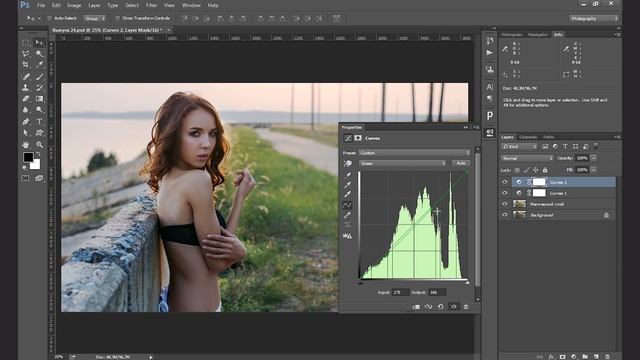This screenshot has height=360, width=640.
Task: Toggle Show Transform Controls checkbox
Action: [x=118, y=18]
